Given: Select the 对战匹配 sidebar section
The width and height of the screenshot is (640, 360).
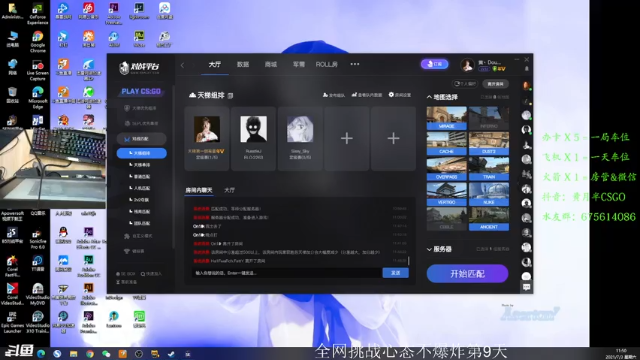Looking at the screenshot, I should 141,139.
